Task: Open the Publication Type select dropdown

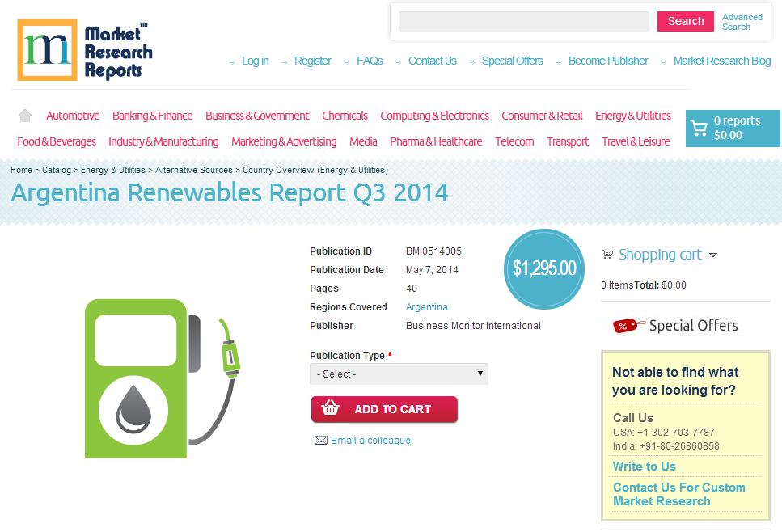Action: 399,374
